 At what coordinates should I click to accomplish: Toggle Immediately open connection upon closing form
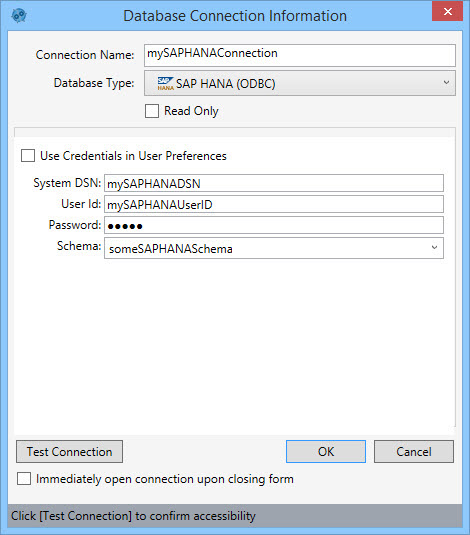pyautogui.click(x=24, y=479)
